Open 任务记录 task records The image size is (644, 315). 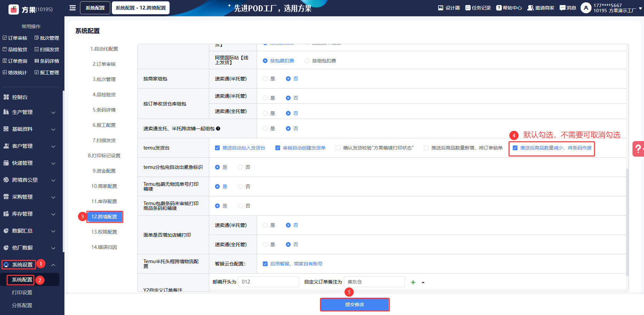[468, 8]
